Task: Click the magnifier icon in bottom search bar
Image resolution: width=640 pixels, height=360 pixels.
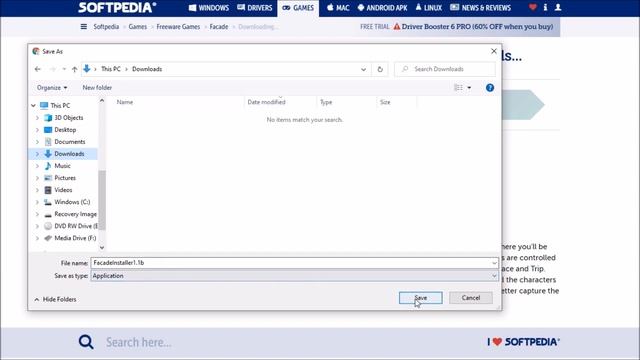Action: point(86,342)
